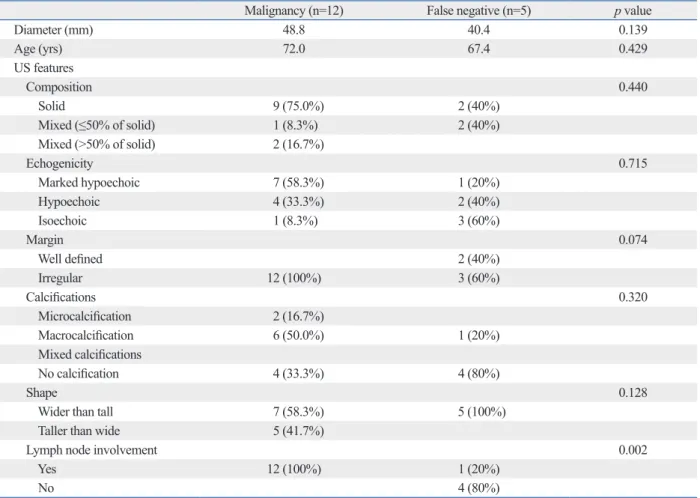This screenshot has width=700, height=498.
Task: Select the diameter value 48.8
Action: 294,30
